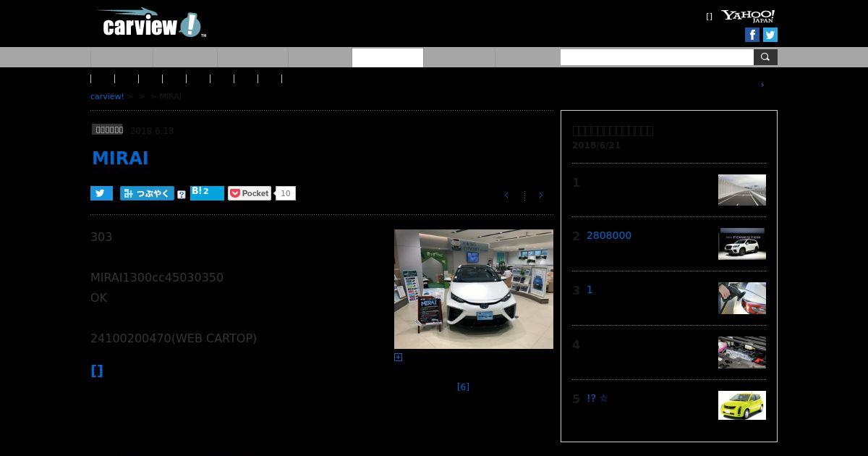
Task: Click the grey category tag before the date
Action: [108, 130]
